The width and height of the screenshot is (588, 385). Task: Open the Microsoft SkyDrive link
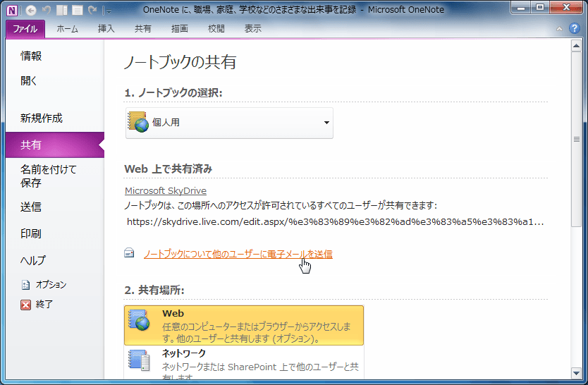point(166,191)
